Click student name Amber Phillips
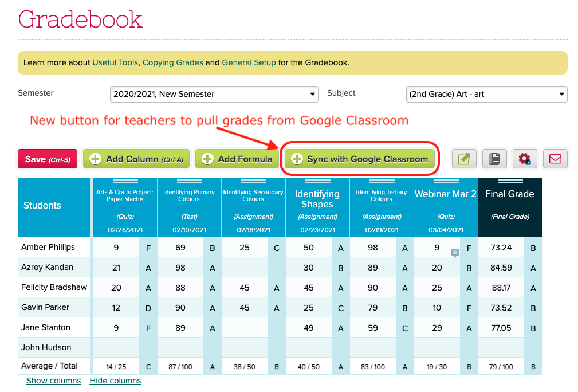 click(x=48, y=247)
